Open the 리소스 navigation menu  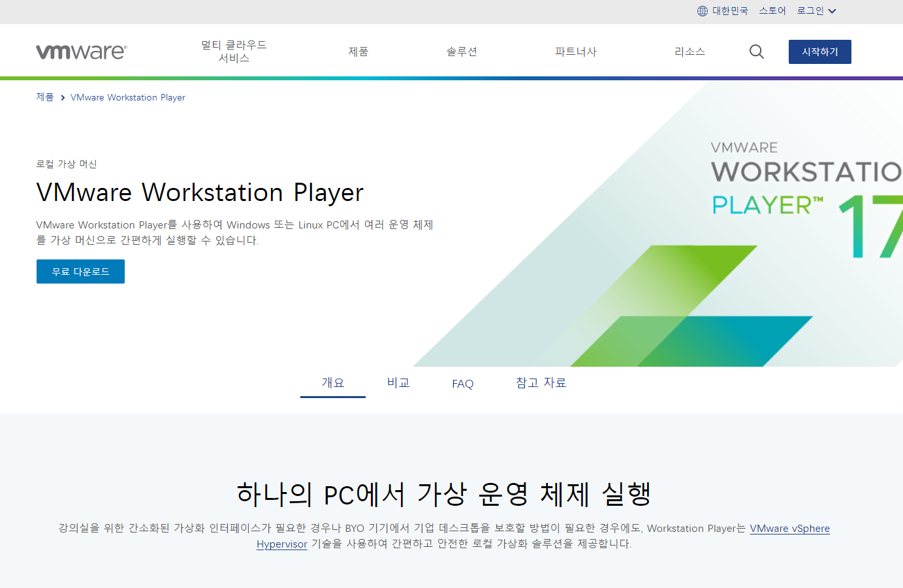tap(689, 52)
